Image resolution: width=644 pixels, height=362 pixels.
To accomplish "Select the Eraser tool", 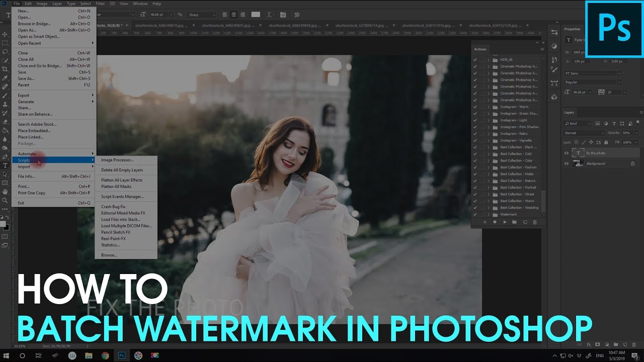I will 6,122.
